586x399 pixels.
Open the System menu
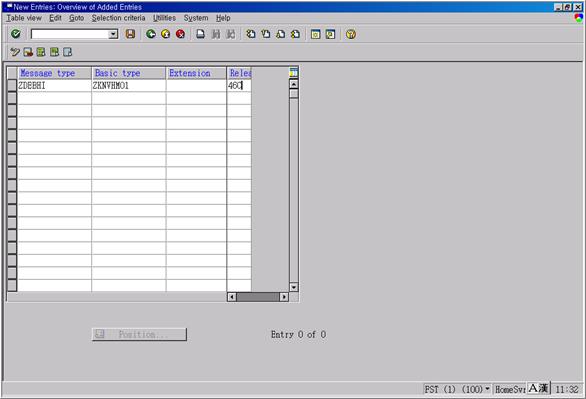click(x=196, y=18)
